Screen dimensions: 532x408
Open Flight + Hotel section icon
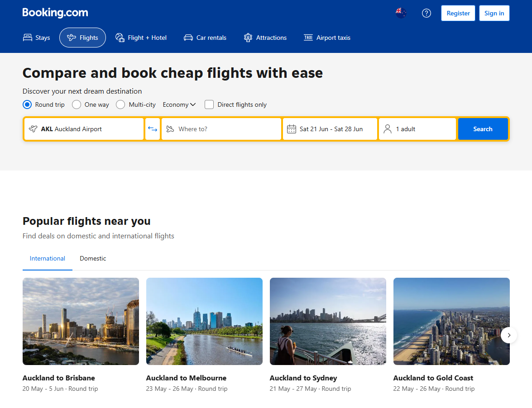pos(120,38)
